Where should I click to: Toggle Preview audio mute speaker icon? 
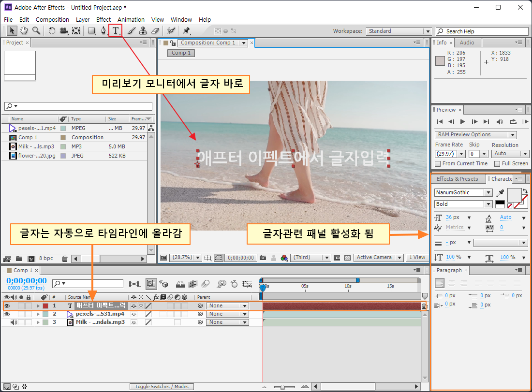click(x=500, y=121)
